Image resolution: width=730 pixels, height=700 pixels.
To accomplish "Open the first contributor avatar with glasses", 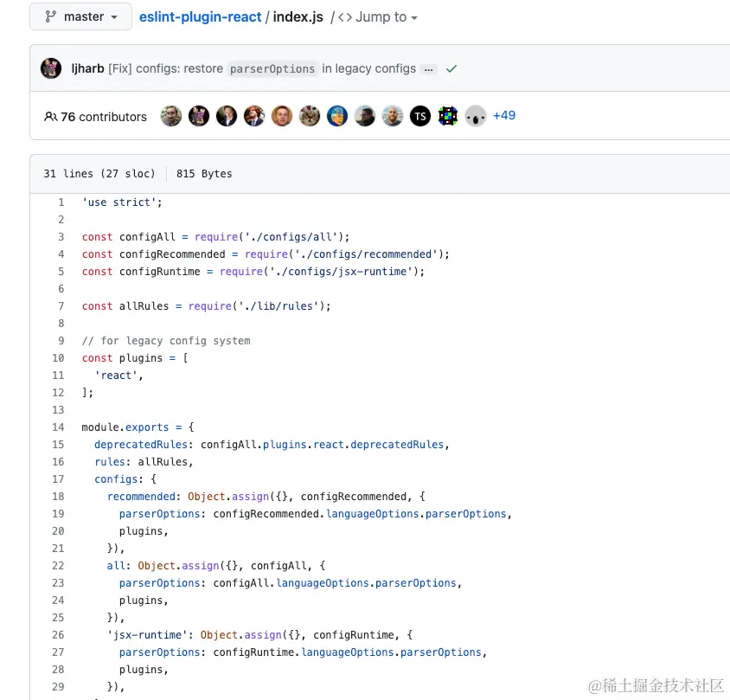I will click(x=171, y=116).
